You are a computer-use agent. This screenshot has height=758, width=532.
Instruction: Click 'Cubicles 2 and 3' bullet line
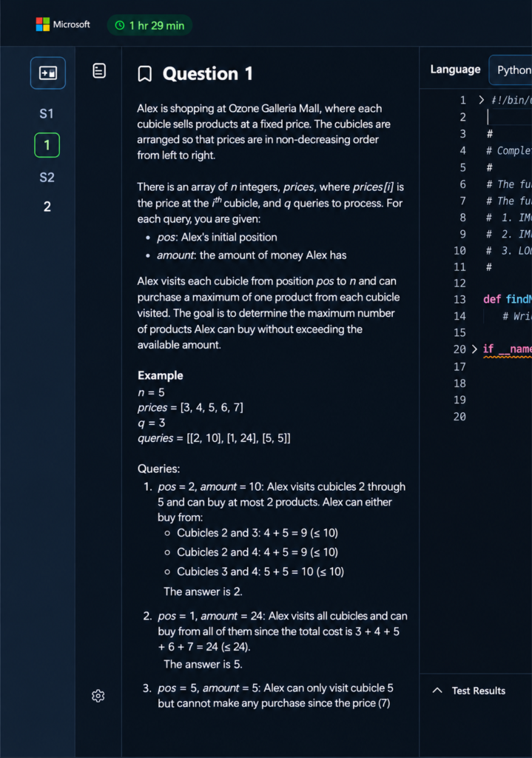coord(257,533)
